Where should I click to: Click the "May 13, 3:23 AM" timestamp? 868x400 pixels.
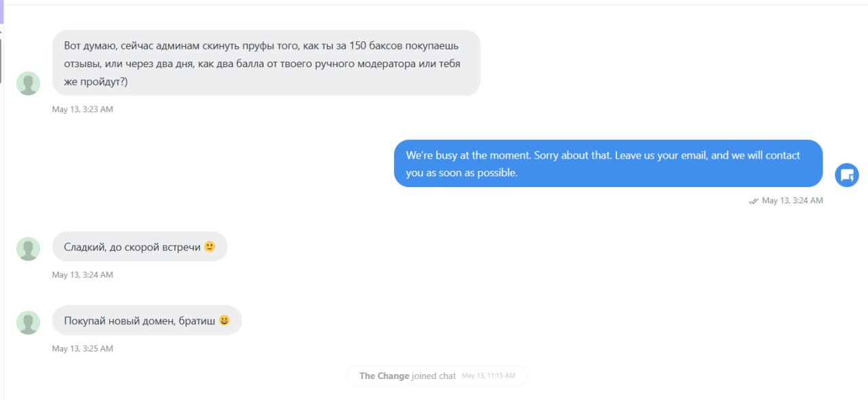coord(83,109)
